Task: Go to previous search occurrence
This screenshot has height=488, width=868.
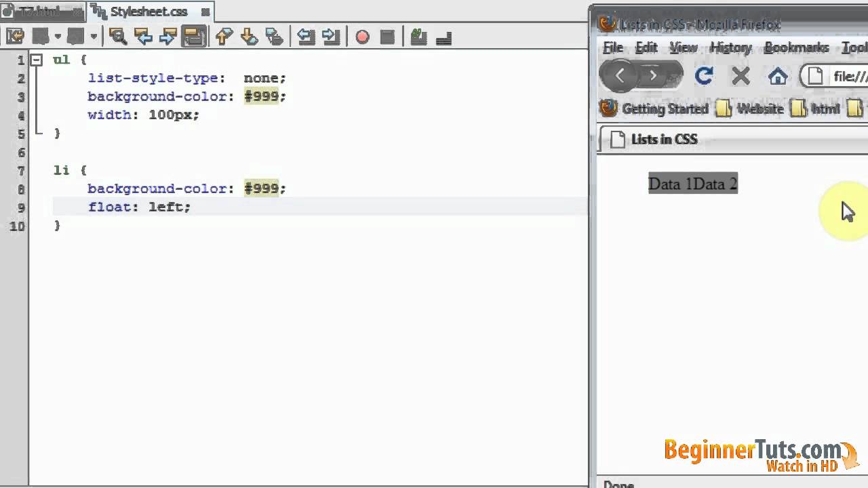Action: (143, 37)
